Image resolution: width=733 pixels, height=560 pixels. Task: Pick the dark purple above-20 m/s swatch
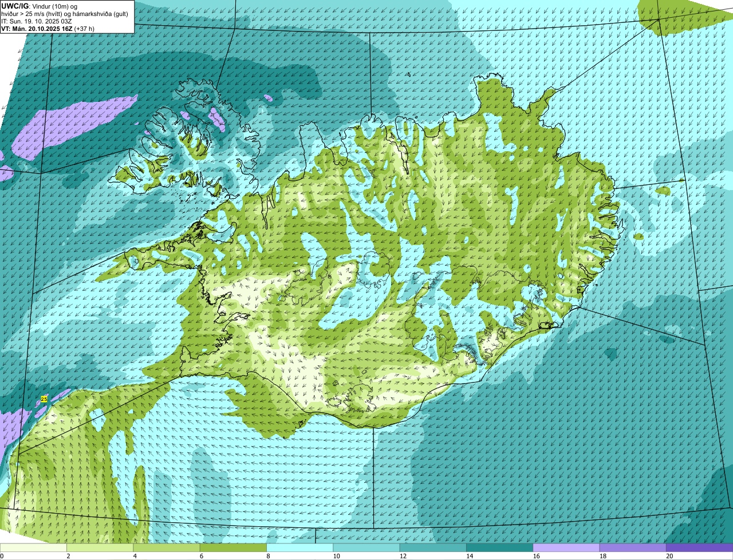(699, 547)
